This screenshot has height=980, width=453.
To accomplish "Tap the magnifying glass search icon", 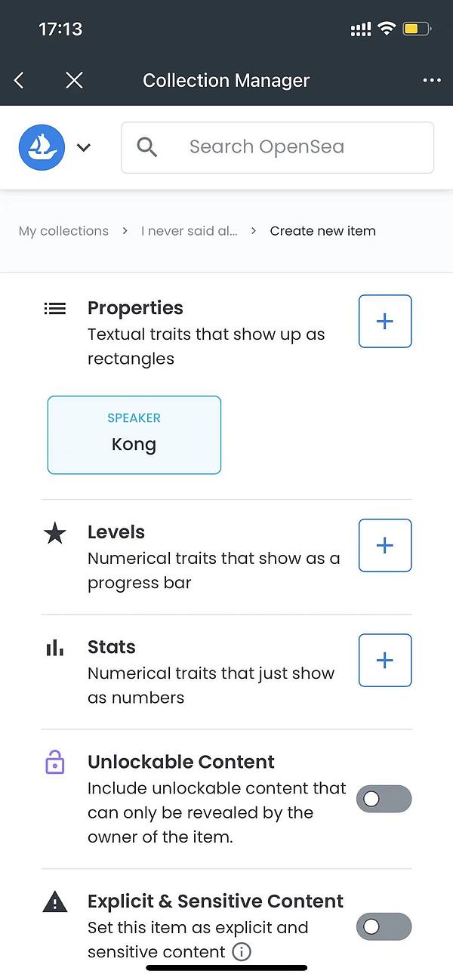I will tap(147, 147).
